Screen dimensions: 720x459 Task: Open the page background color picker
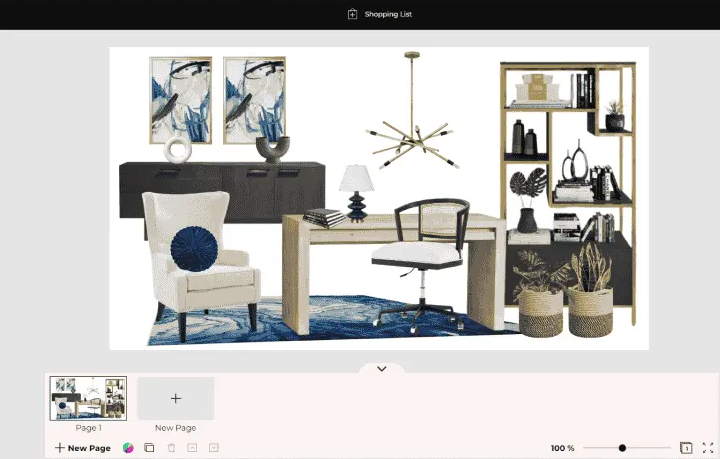coord(128,448)
